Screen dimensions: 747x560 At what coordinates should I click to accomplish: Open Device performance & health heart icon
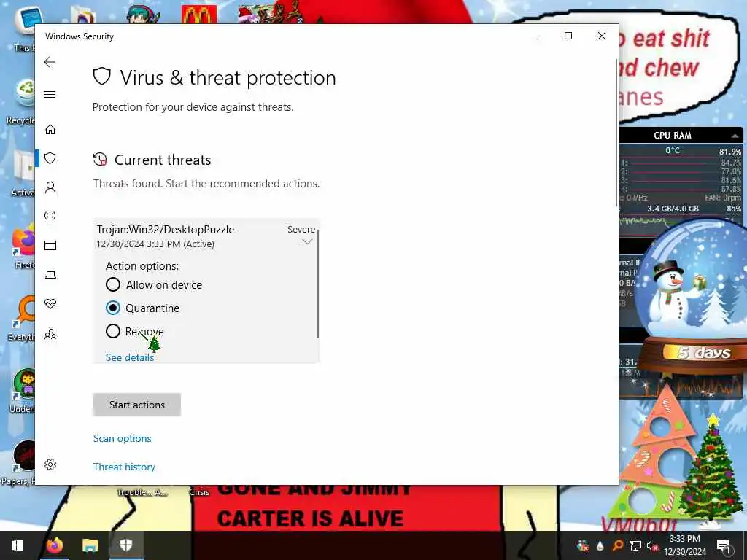50,304
